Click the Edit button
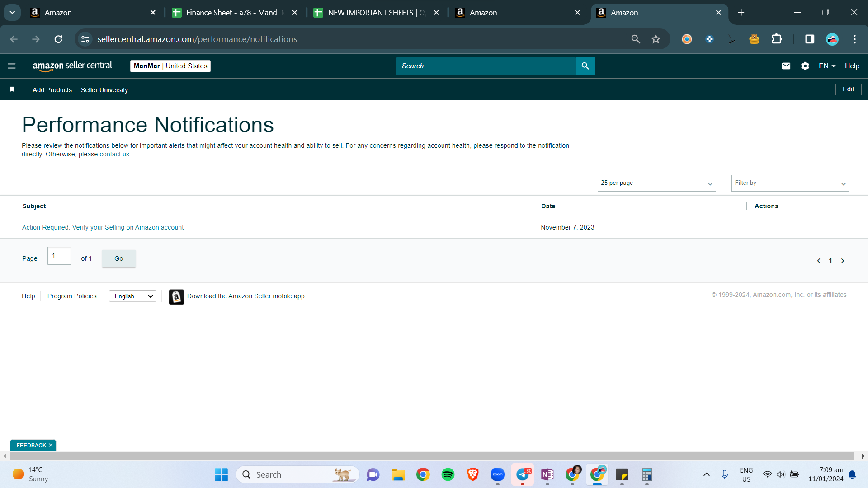The image size is (868, 488). [x=848, y=89]
